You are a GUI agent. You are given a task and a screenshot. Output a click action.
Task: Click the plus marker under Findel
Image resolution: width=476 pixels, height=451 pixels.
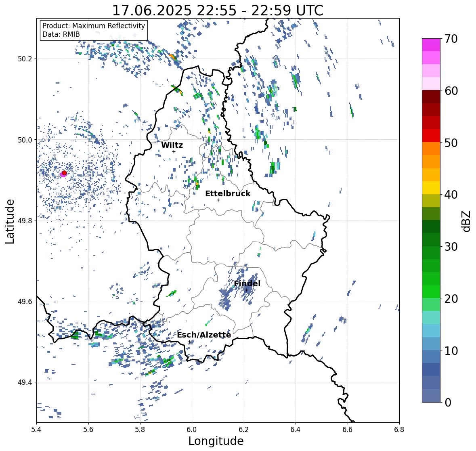(x=246, y=290)
